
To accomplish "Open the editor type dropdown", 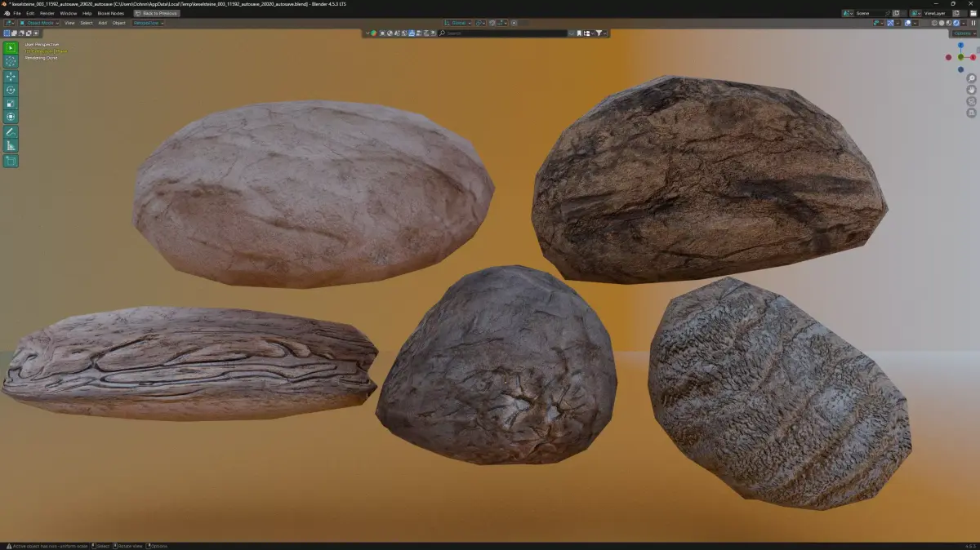I will coord(10,23).
